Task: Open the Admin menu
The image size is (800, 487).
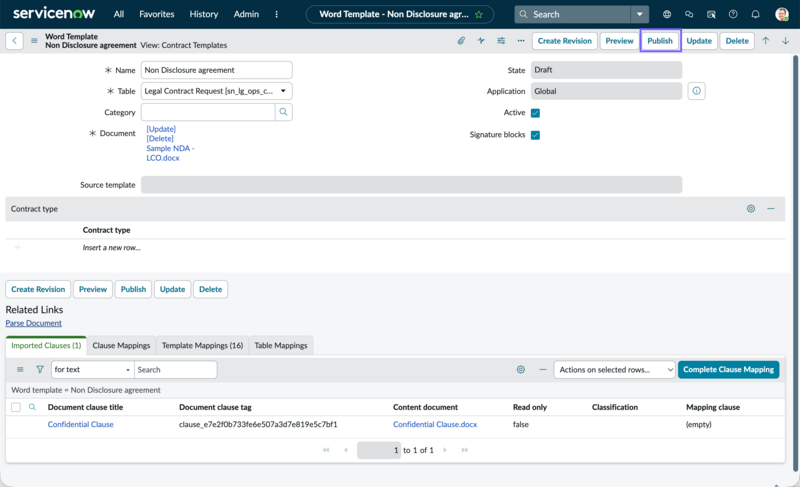Action: tap(246, 14)
